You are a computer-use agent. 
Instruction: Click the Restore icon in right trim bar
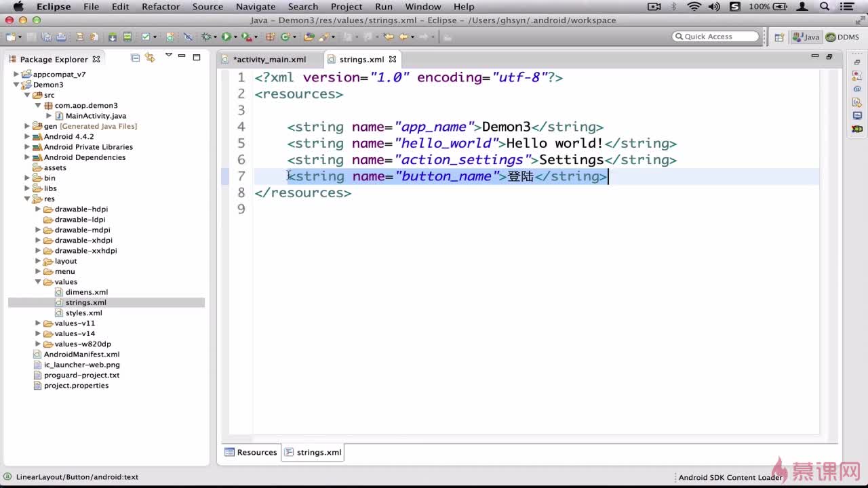point(857,62)
